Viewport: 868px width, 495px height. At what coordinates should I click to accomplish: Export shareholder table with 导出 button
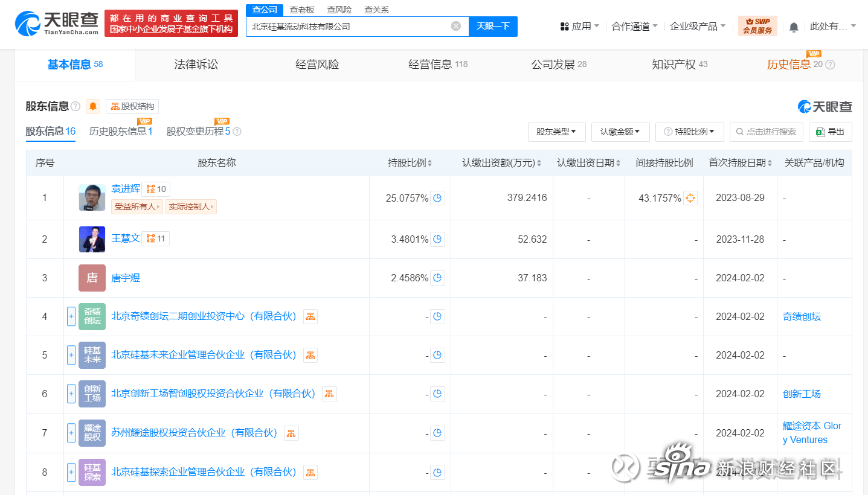[831, 132]
